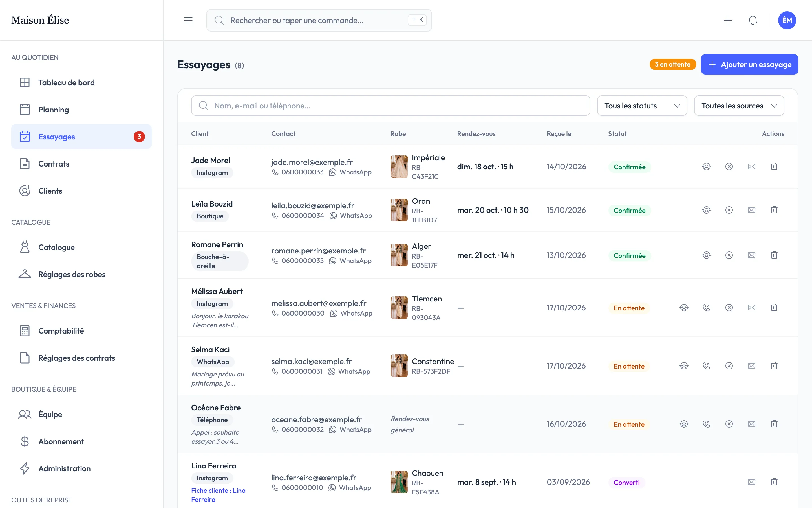Open the notifications bell
Screen dimensions: 812x508
pyautogui.click(x=753, y=20)
